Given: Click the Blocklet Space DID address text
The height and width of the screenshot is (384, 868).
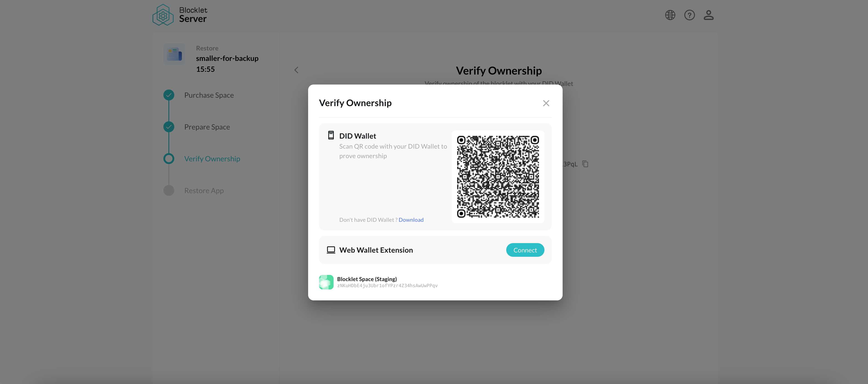Looking at the screenshot, I should (x=387, y=286).
